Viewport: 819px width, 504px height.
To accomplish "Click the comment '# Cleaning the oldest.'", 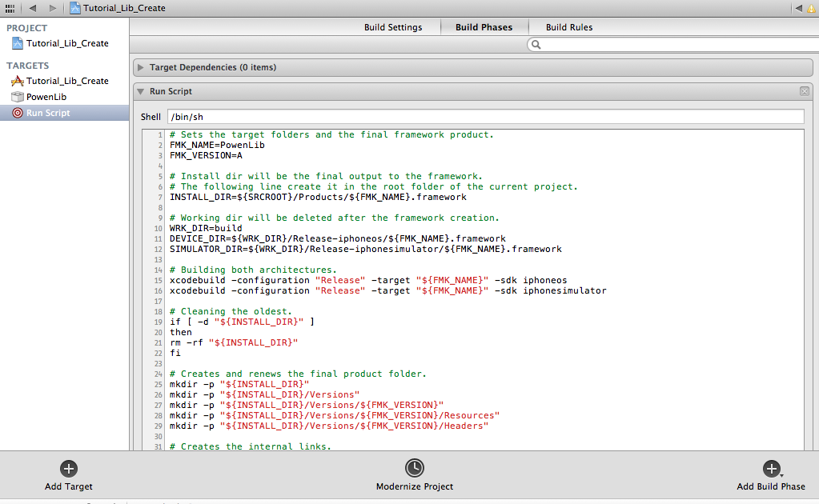I will [x=231, y=311].
